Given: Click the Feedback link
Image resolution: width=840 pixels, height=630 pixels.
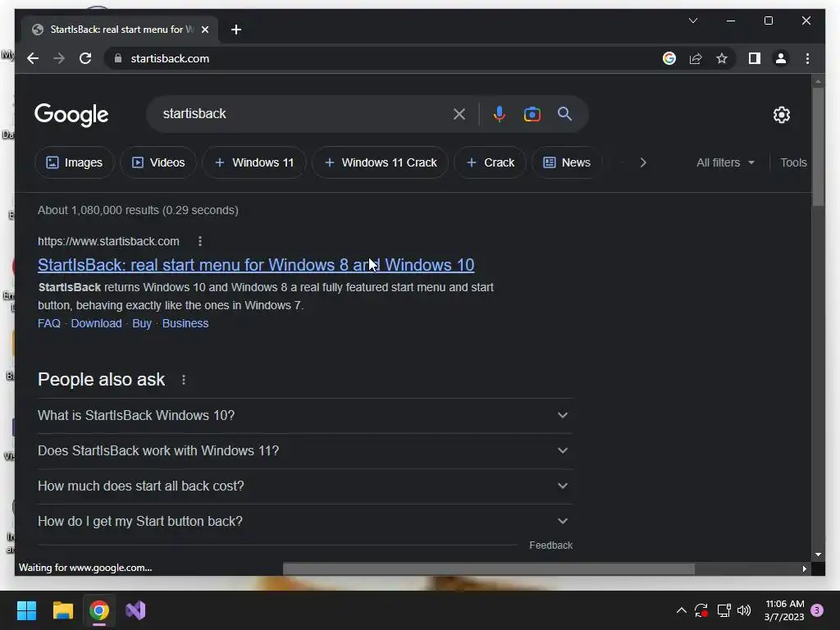Looking at the screenshot, I should point(550,545).
